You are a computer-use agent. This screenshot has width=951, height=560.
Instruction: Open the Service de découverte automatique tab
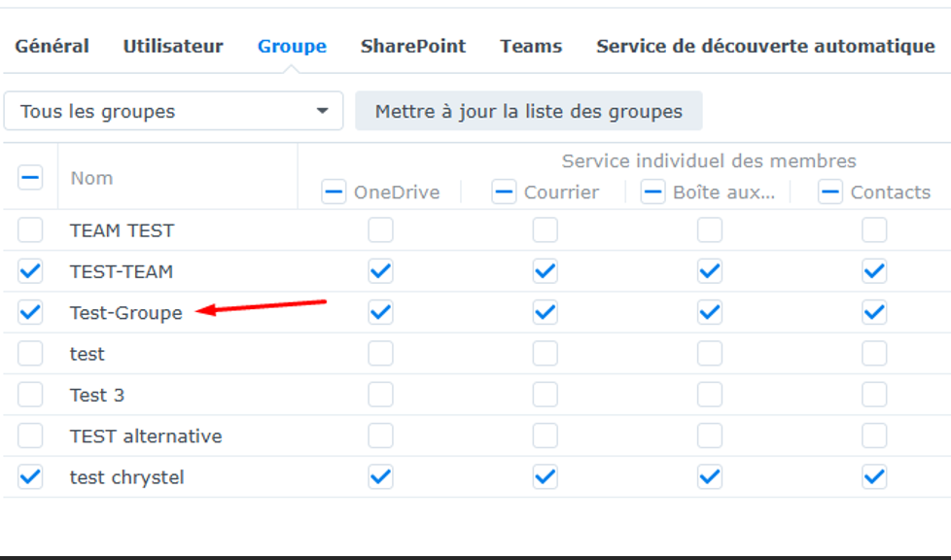click(764, 46)
